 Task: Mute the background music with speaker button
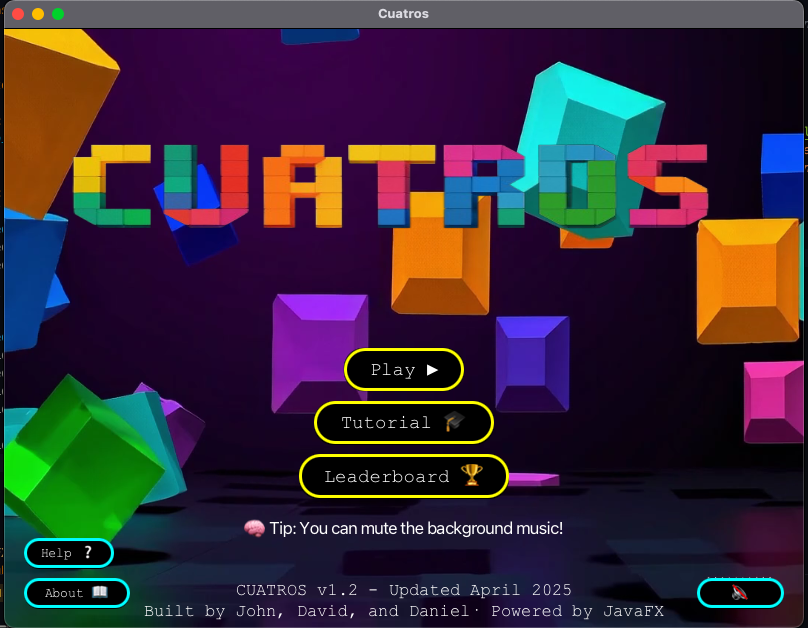739,592
